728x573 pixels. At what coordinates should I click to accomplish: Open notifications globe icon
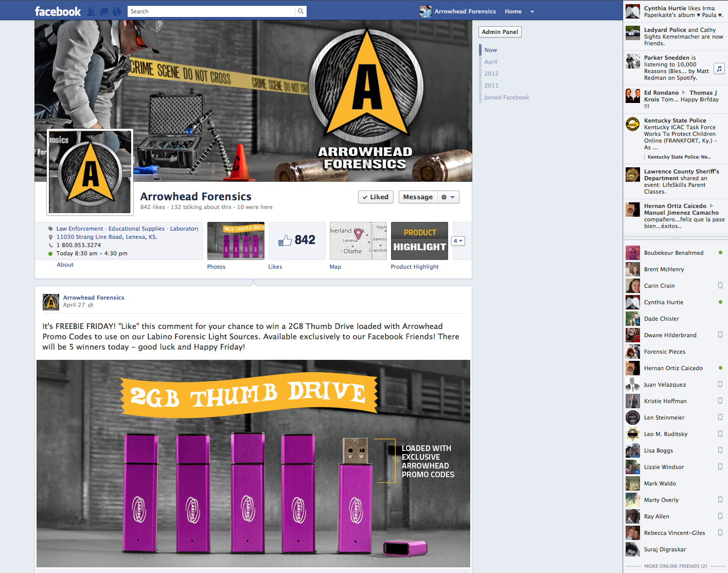click(117, 11)
